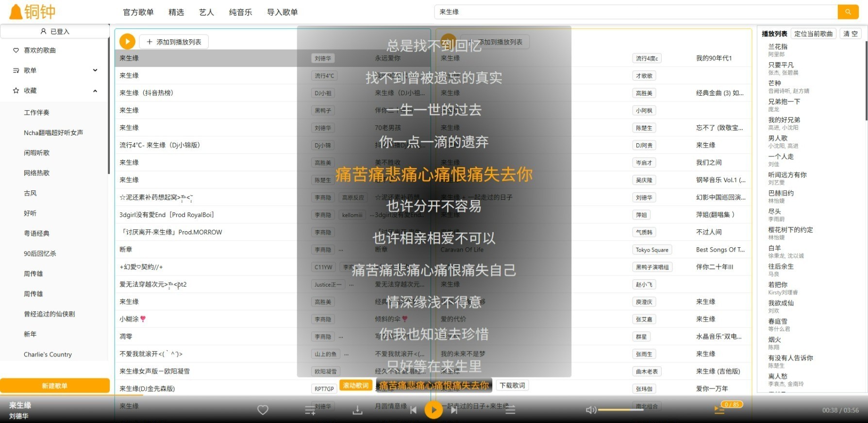Download current song via download icon
Viewport: 868px width, 423px height.
click(x=357, y=410)
